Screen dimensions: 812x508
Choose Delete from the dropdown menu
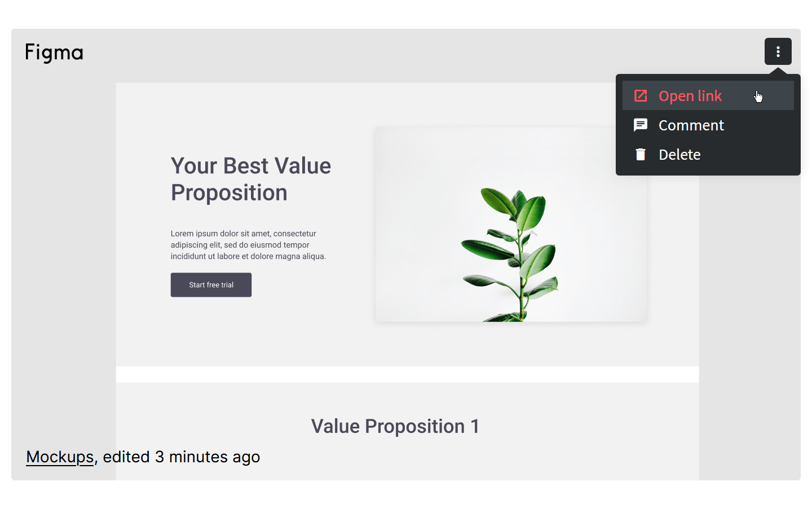click(708, 154)
